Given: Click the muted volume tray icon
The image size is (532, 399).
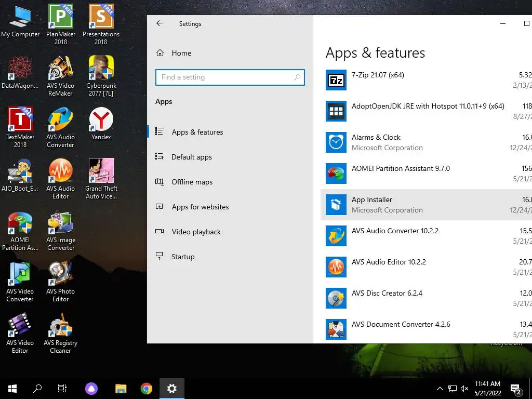Looking at the screenshot, I should [464, 389].
